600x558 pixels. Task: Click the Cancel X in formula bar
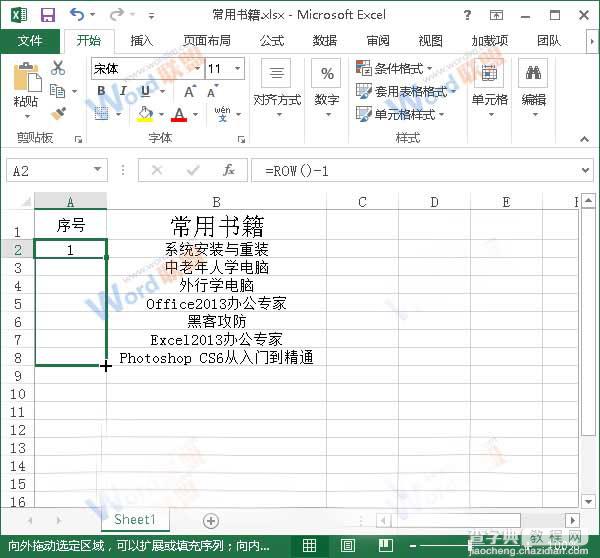(x=157, y=170)
